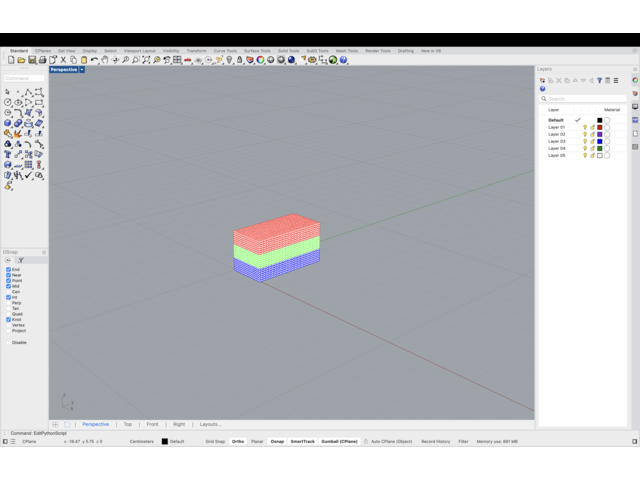Click the Default layer material circle

click(607, 120)
